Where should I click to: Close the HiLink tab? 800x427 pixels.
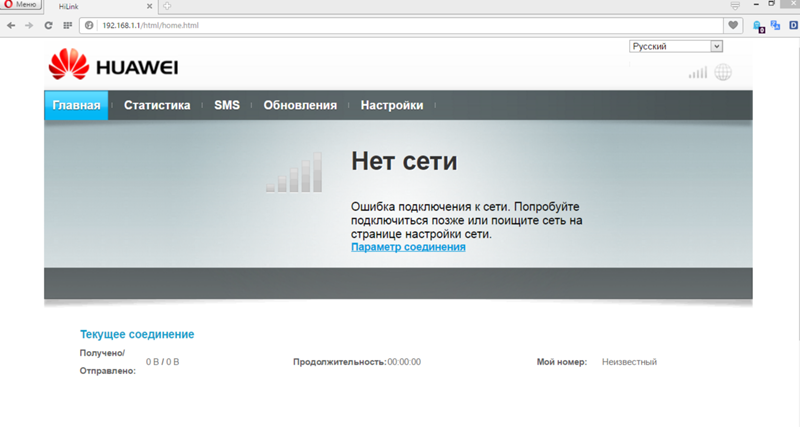(150, 6)
